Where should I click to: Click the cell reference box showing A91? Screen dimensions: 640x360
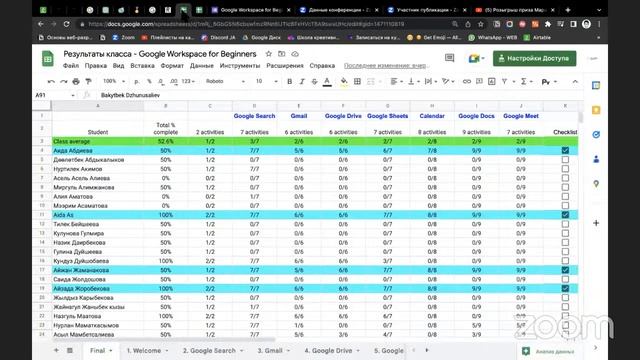coord(54,95)
